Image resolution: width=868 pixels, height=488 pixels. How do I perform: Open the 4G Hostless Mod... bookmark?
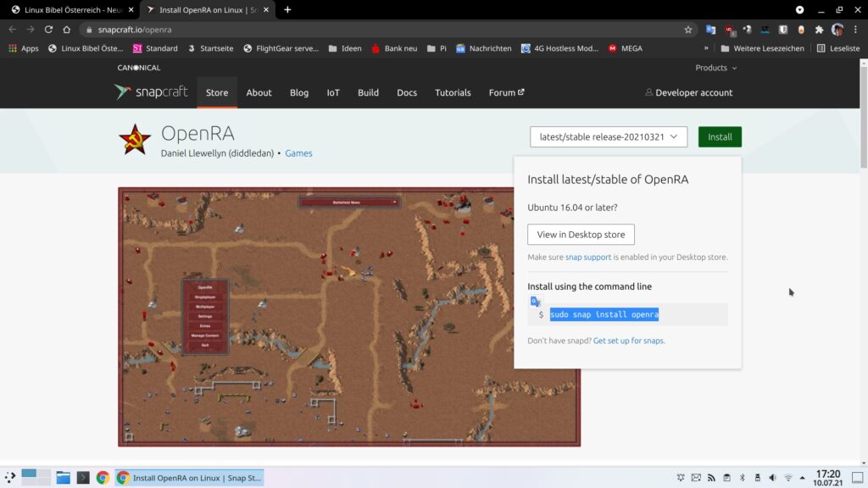[559, 48]
